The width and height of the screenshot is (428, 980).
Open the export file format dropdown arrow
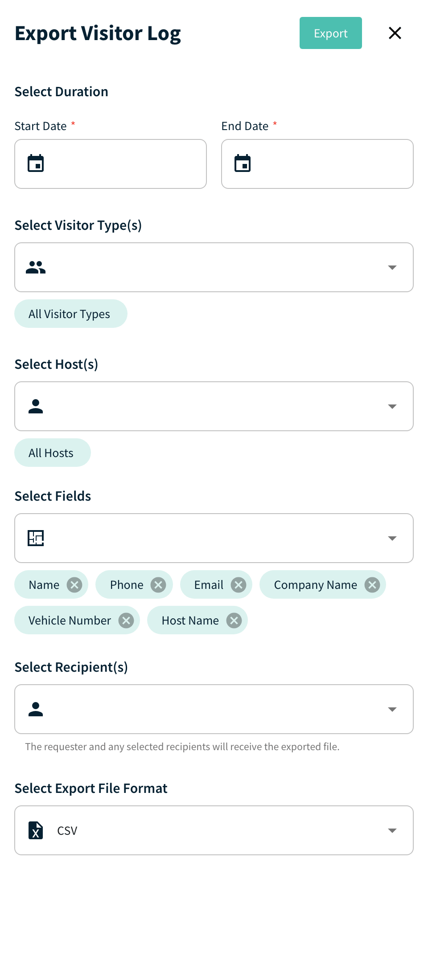(x=392, y=830)
